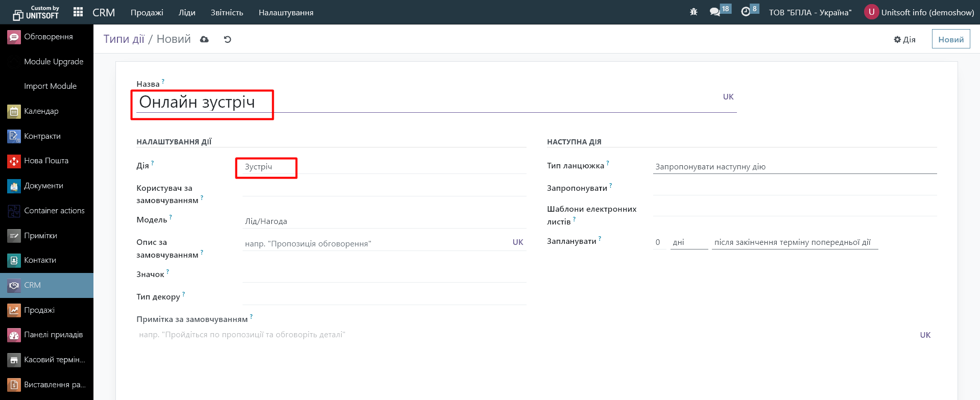Click UK translate button for Назва
The height and width of the screenshot is (400, 980).
point(728,97)
